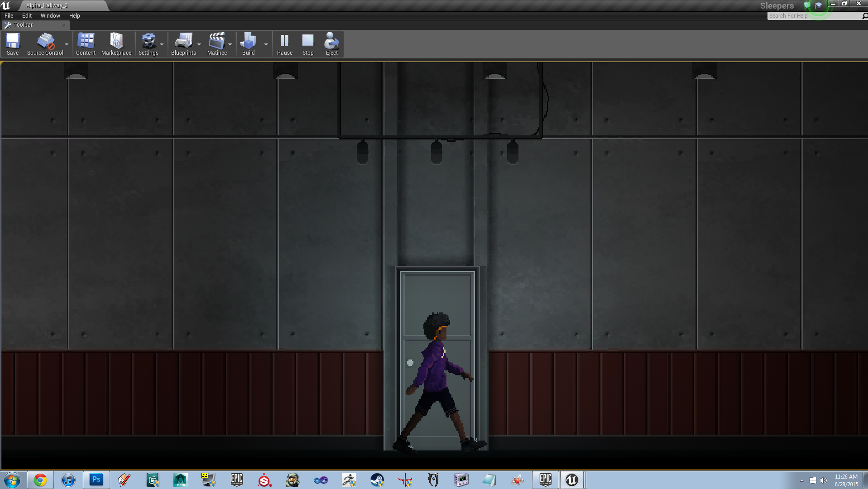Image resolution: width=868 pixels, height=489 pixels.
Task: Click the Build toolbar button
Action: (249, 44)
